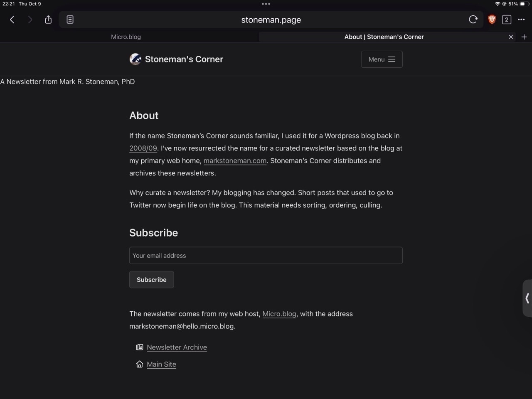Viewport: 532px width, 399px height.
Task: Open reader mode page icon
Action: [70, 20]
